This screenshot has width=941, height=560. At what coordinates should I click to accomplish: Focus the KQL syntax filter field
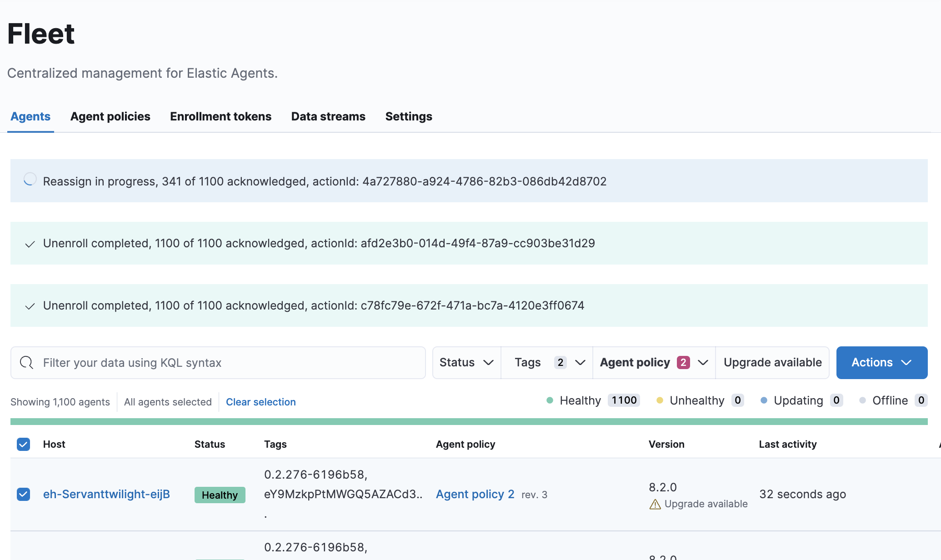click(227, 363)
